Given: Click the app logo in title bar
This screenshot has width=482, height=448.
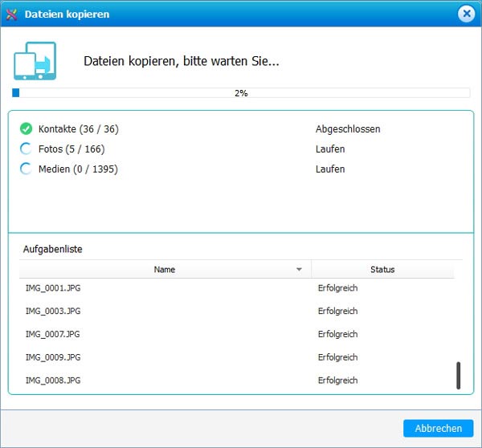Looking at the screenshot, I should click(x=11, y=14).
